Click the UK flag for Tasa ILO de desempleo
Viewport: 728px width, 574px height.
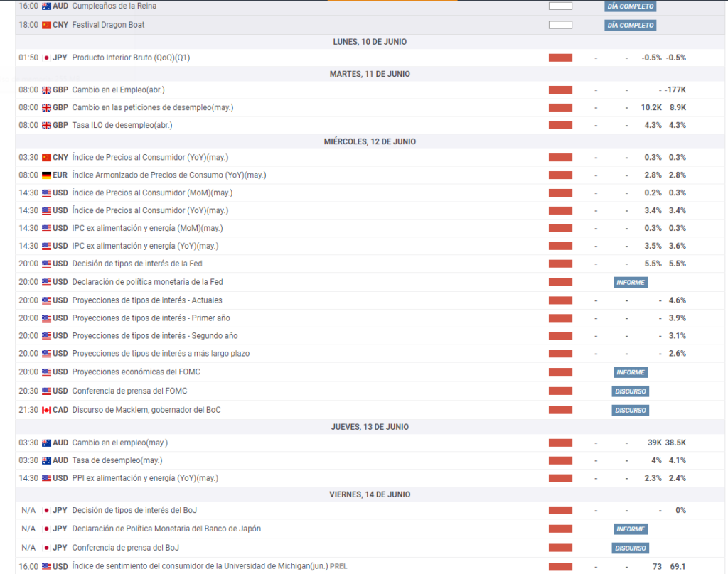pyautogui.click(x=47, y=125)
